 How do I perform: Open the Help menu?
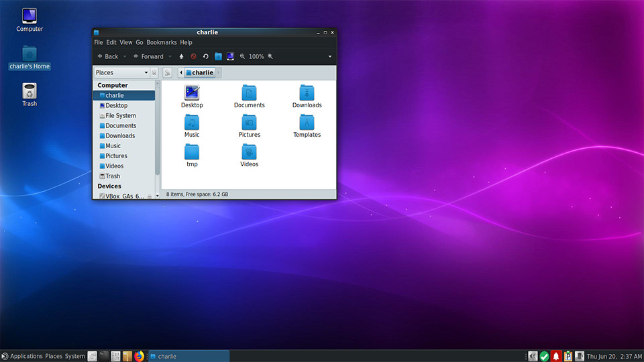click(186, 42)
